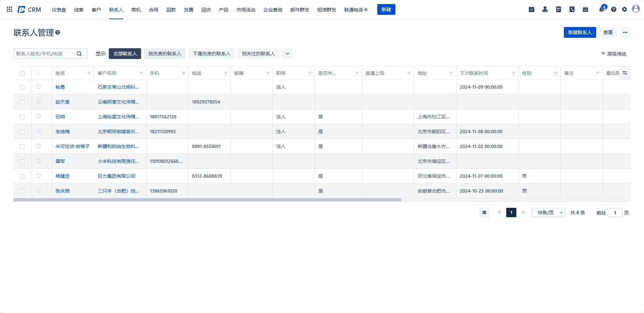This screenshot has height=313, width=644.
Task: Star the contact 秘勇
Action: (38, 87)
